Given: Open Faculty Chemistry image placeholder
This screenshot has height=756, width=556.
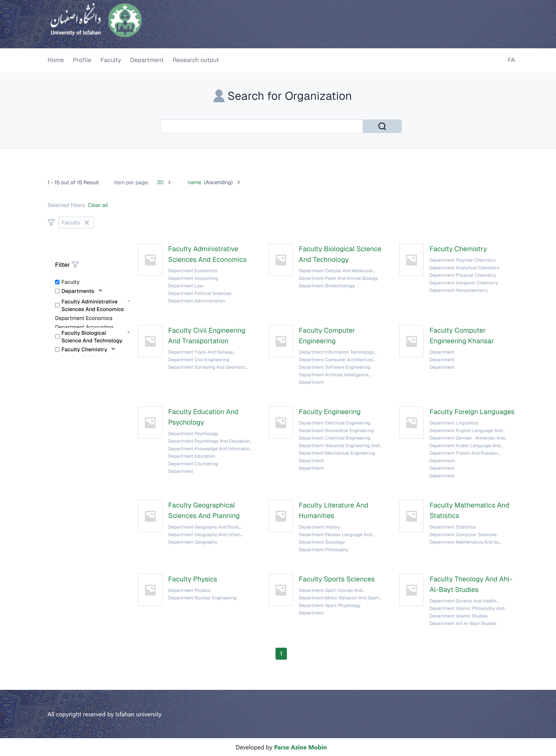Looking at the screenshot, I should pos(411,260).
